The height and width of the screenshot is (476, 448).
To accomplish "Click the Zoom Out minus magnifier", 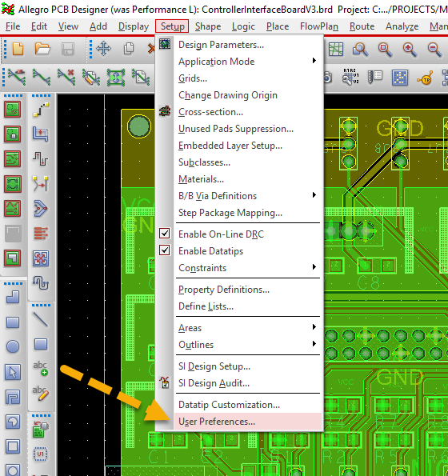I will pos(434,50).
